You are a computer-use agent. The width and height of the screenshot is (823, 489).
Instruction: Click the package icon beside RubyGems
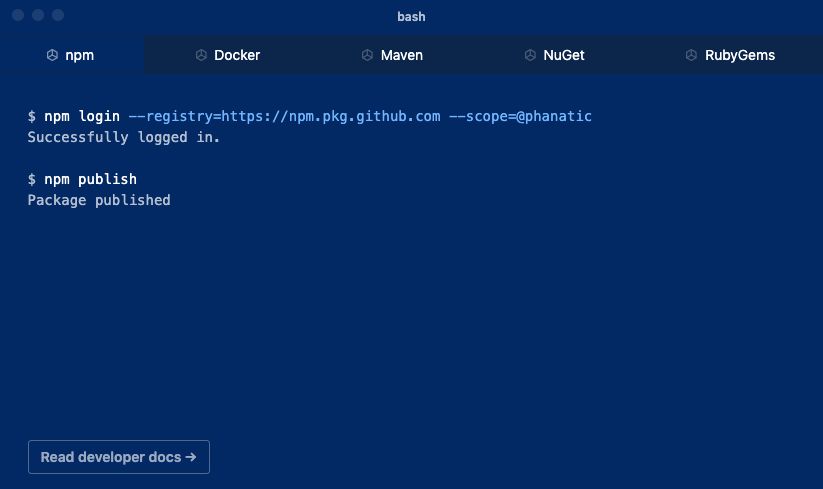point(691,55)
